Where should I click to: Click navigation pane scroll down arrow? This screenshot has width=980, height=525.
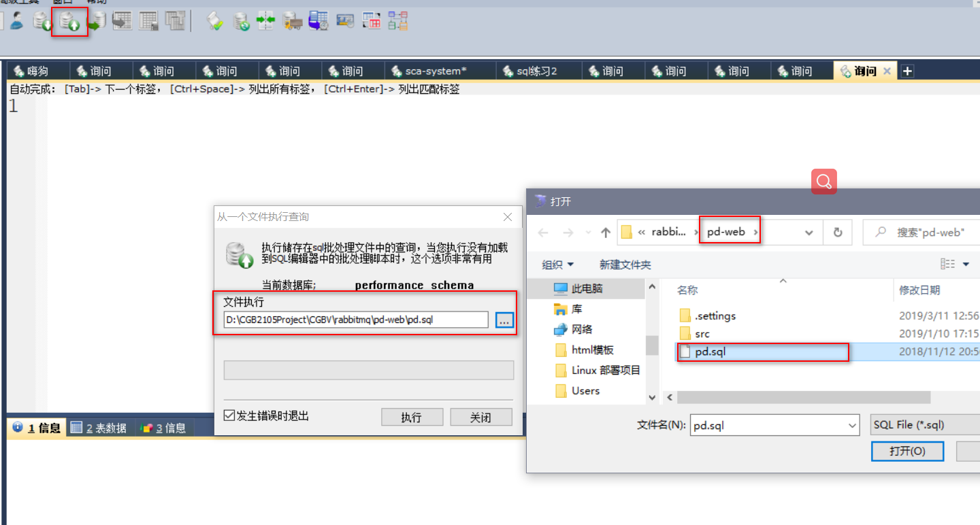pyautogui.click(x=652, y=397)
